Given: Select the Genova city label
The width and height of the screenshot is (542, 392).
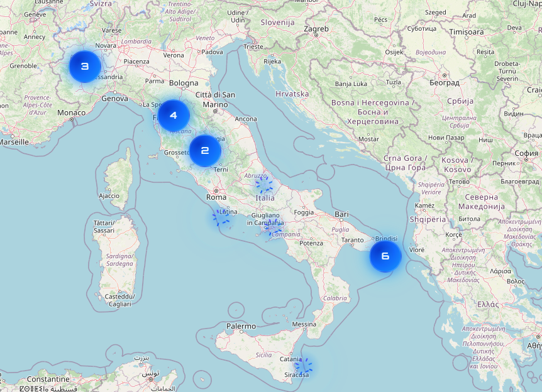Looking at the screenshot, I should [x=114, y=99].
